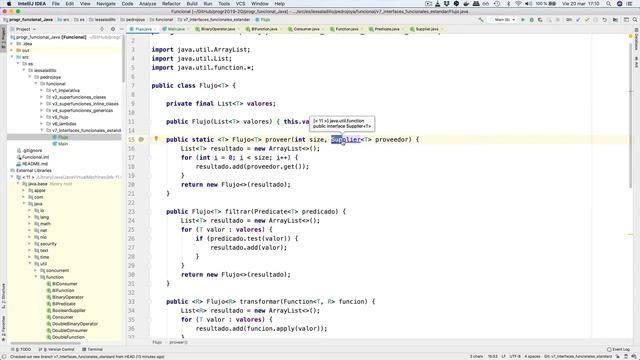Click the revert undo arrow icon
640x360 pixels.
click(604, 20)
